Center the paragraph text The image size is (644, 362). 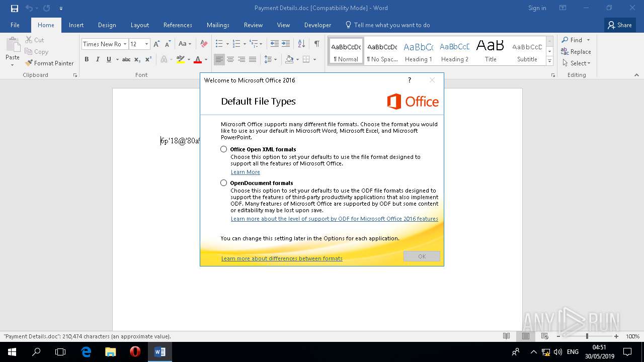[230, 59]
